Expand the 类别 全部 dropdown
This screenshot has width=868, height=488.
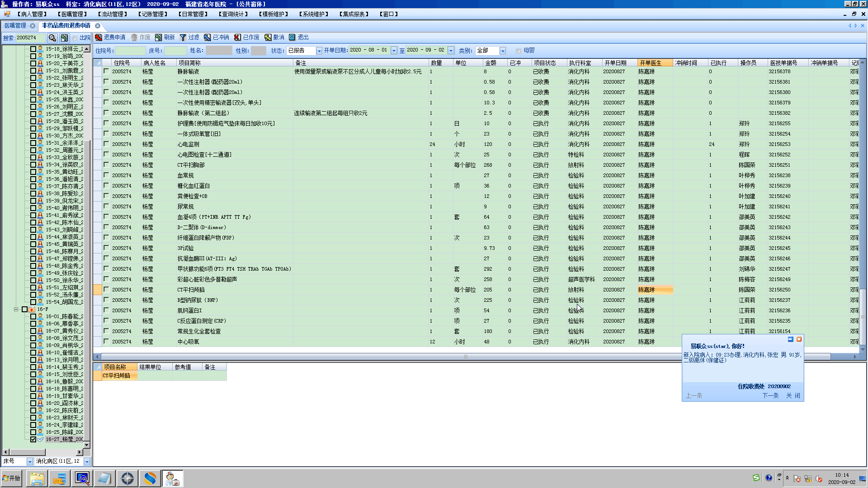[502, 51]
